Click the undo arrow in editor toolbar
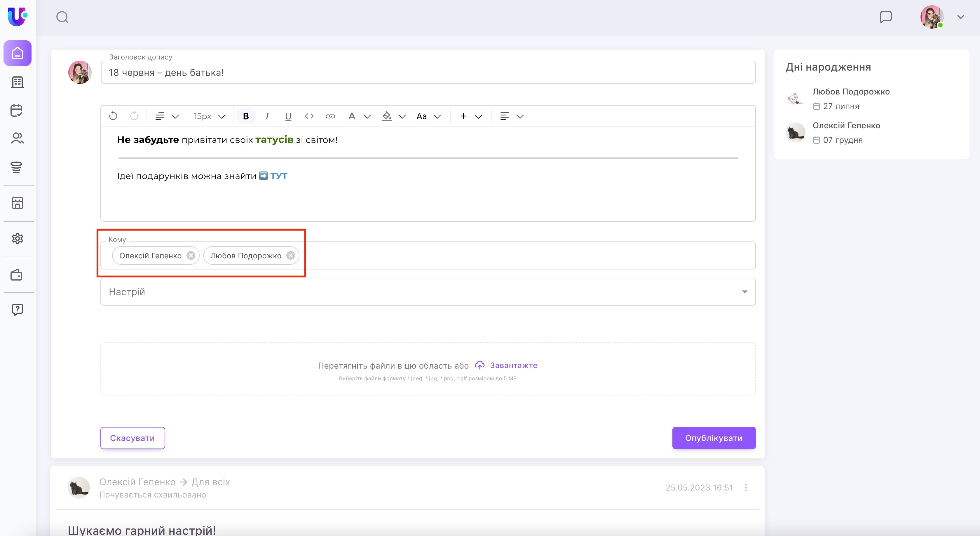The image size is (980, 536). (x=113, y=116)
